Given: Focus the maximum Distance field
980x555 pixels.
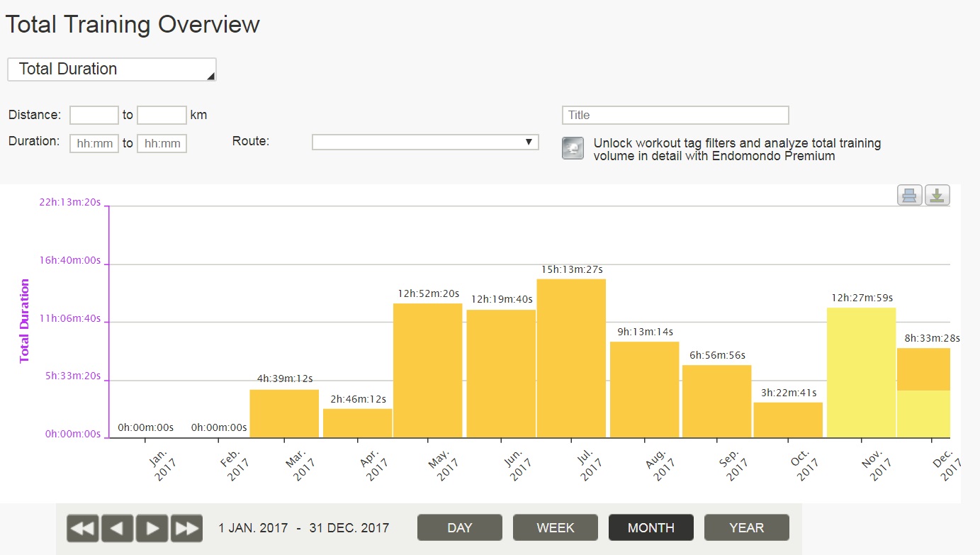Looking at the screenshot, I should pos(162,115).
